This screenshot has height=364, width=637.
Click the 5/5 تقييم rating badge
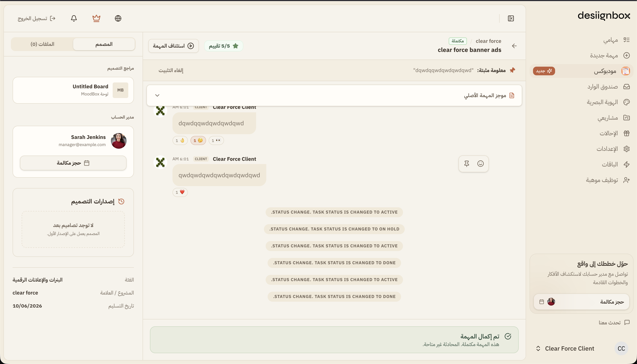pos(224,46)
